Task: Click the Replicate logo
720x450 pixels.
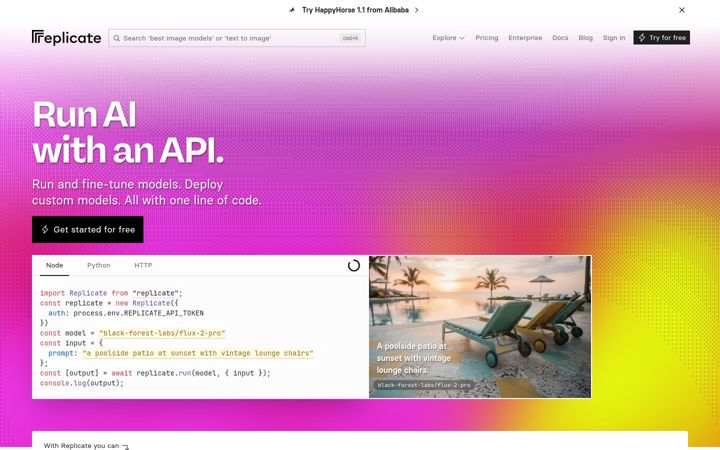Action: 66,38
